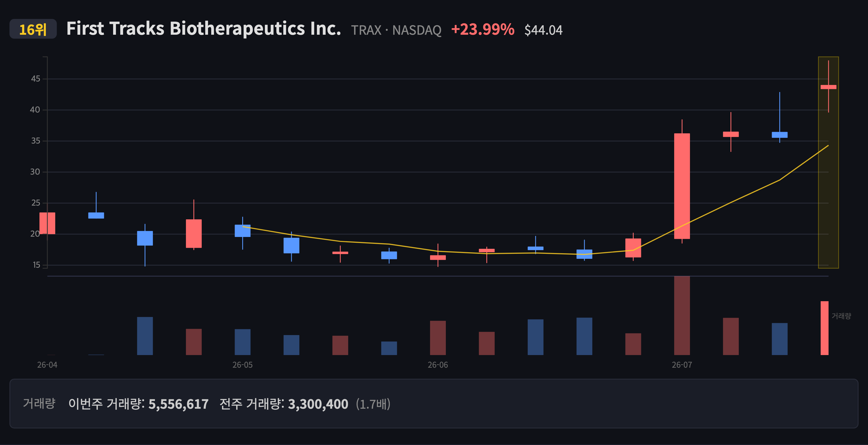This screenshot has height=445, width=868.
Task: Select the highlighted latest week candlestick
Action: 828,87
